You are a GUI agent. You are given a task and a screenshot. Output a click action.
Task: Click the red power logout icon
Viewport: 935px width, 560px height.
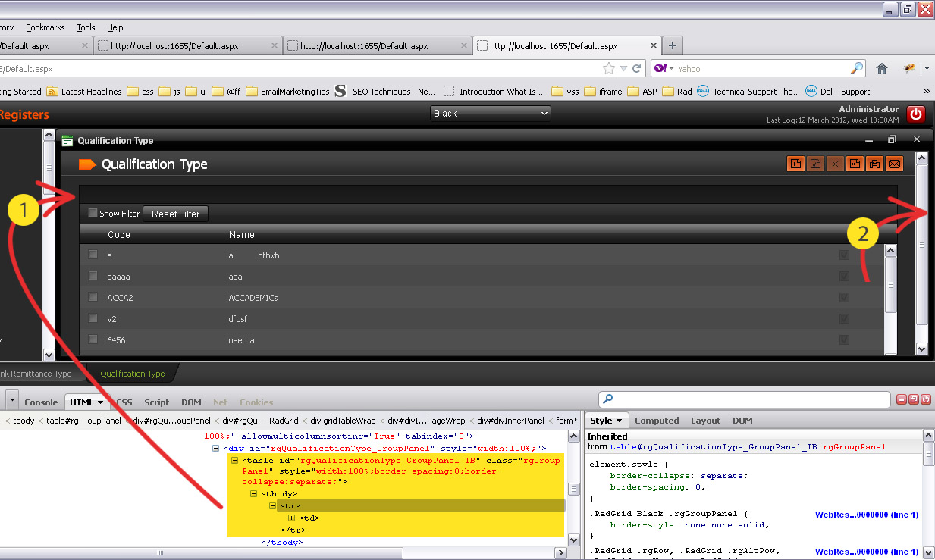916,114
